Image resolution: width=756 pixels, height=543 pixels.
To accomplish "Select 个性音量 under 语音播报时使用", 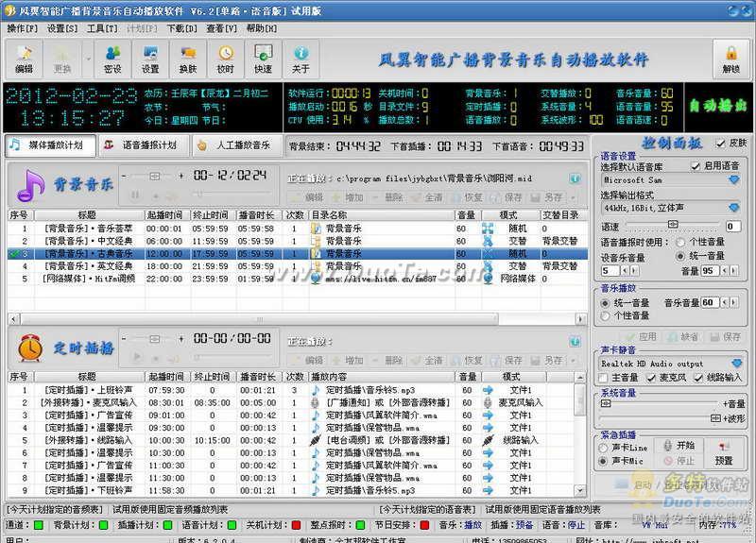I will click(x=680, y=242).
